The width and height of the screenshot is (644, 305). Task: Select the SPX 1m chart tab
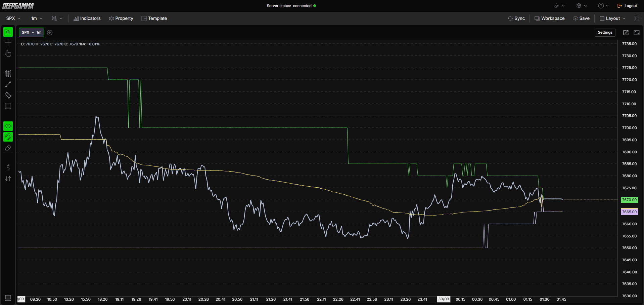coord(32,32)
